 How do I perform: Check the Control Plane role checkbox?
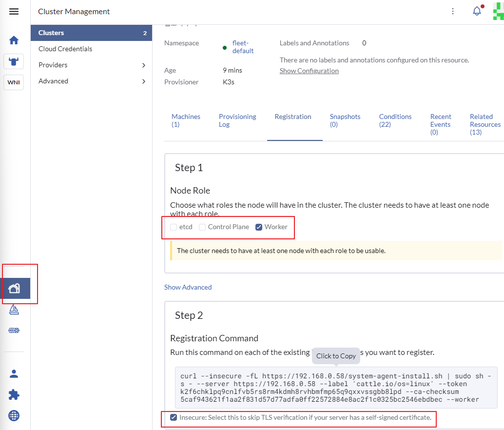pos(202,227)
